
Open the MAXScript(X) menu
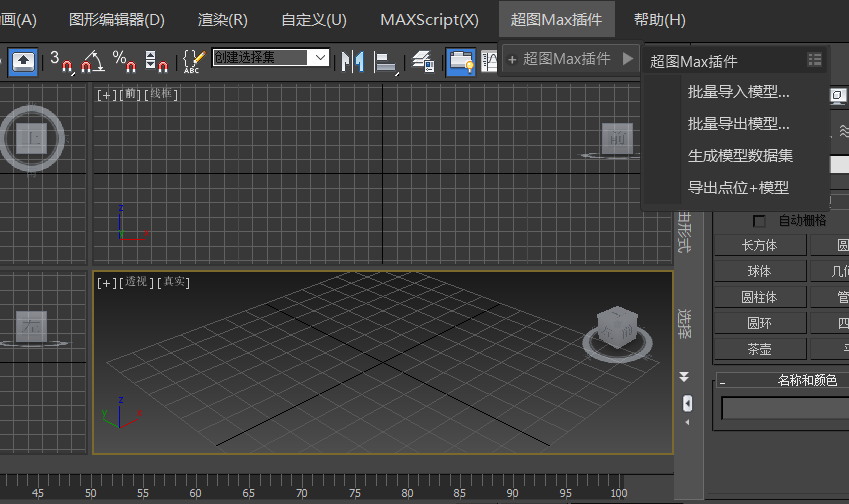point(429,20)
